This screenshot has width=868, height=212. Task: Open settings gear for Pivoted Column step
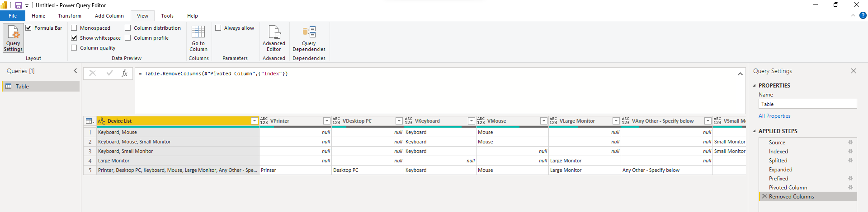pyautogui.click(x=850, y=187)
